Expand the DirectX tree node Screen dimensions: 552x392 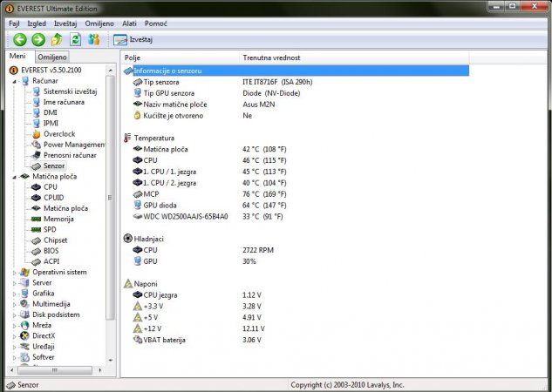tap(15, 336)
